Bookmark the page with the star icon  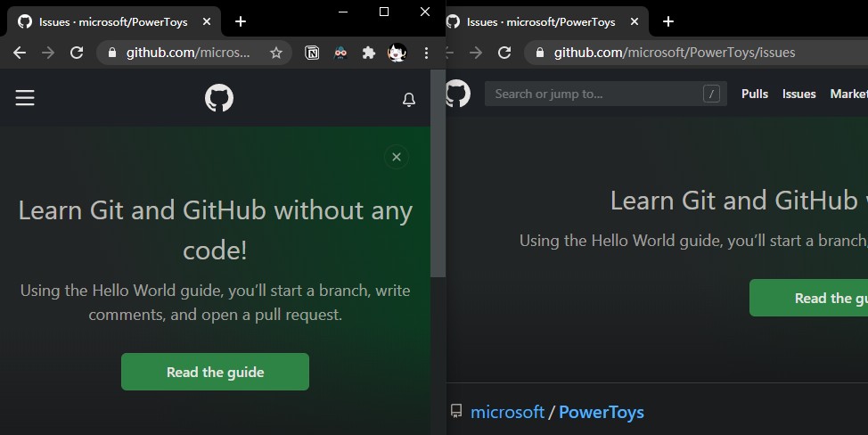tap(276, 53)
